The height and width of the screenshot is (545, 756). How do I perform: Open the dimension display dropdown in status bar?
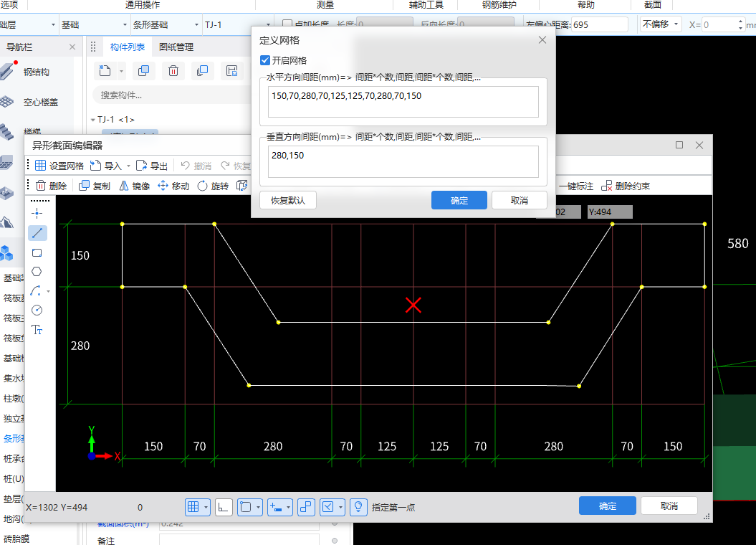tap(288, 508)
